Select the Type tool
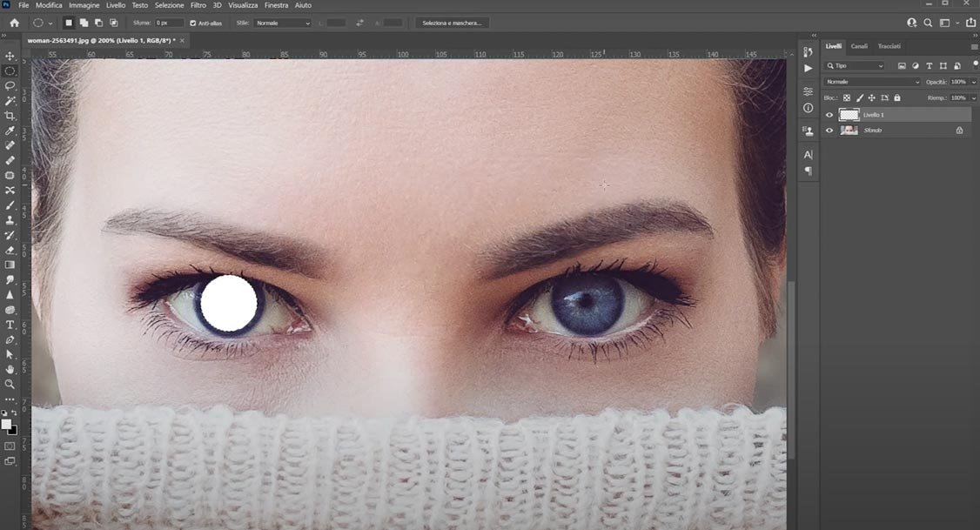Image resolution: width=980 pixels, height=530 pixels. [x=10, y=325]
